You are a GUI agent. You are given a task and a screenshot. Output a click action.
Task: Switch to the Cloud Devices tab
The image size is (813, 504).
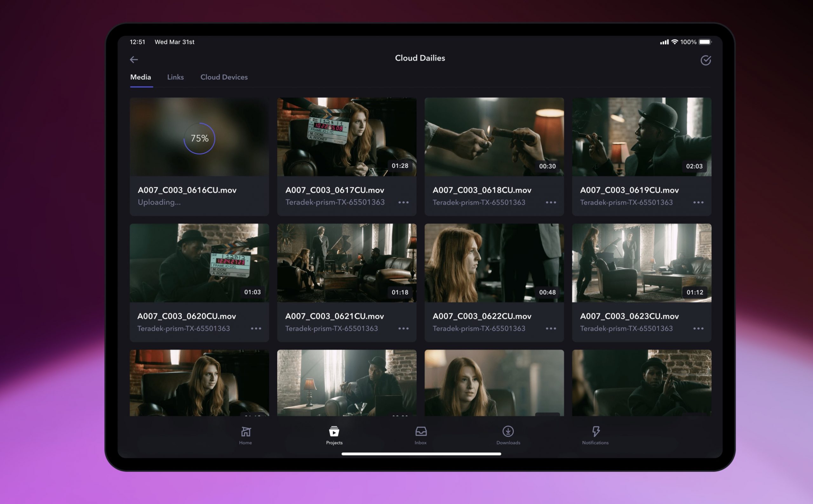[x=224, y=77]
